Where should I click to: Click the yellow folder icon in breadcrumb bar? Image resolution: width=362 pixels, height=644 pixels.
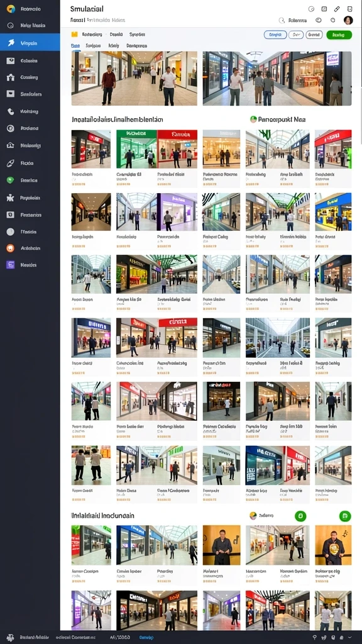(74, 35)
